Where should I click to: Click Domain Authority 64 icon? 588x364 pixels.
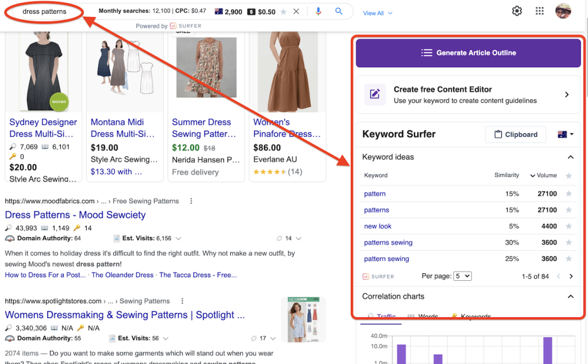coord(10,238)
